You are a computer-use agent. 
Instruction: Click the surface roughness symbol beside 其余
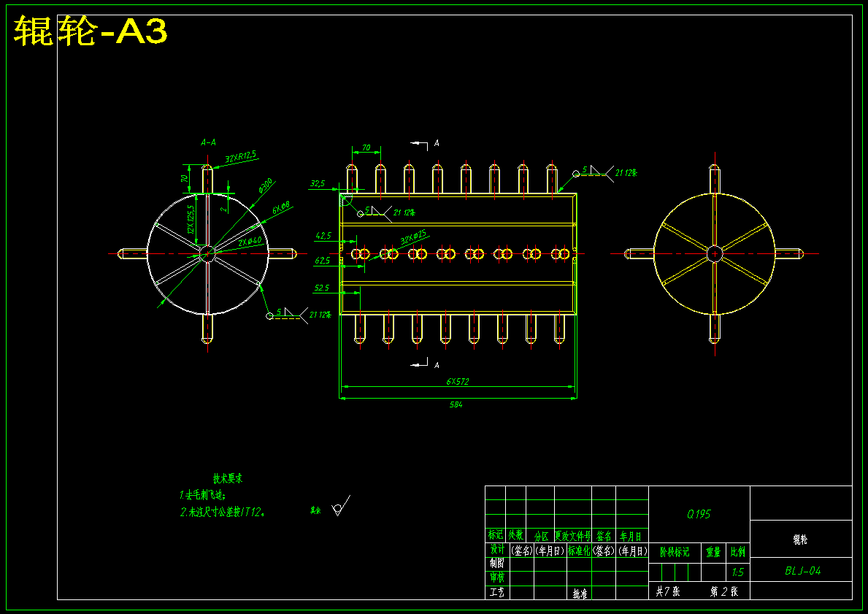click(340, 507)
